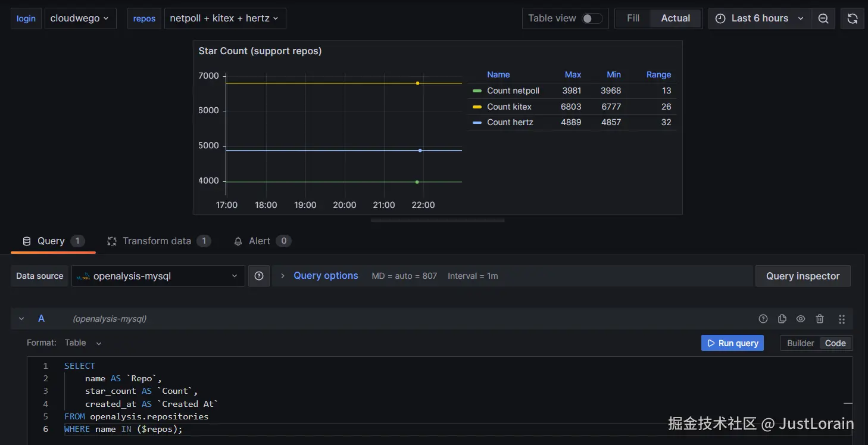Duplicate query A with copy icon
The image size is (868, 445).
782,319
